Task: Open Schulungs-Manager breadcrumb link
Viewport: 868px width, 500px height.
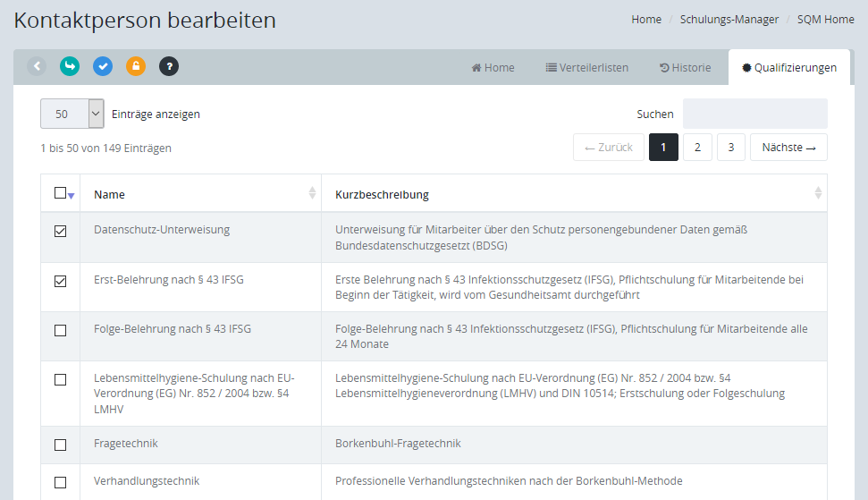Action: [x=729, y=20]
